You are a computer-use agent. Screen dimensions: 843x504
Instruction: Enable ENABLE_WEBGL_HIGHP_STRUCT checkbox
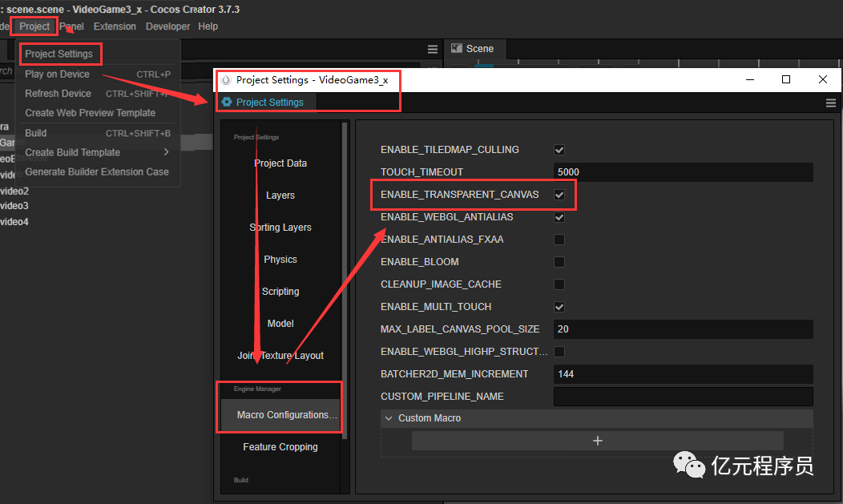559,352
